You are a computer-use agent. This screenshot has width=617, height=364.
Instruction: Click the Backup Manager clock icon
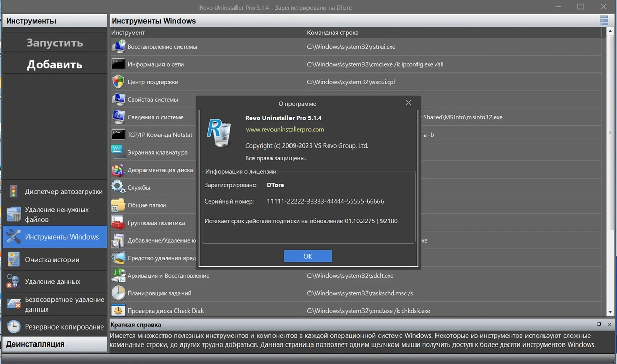coord(13,326)
